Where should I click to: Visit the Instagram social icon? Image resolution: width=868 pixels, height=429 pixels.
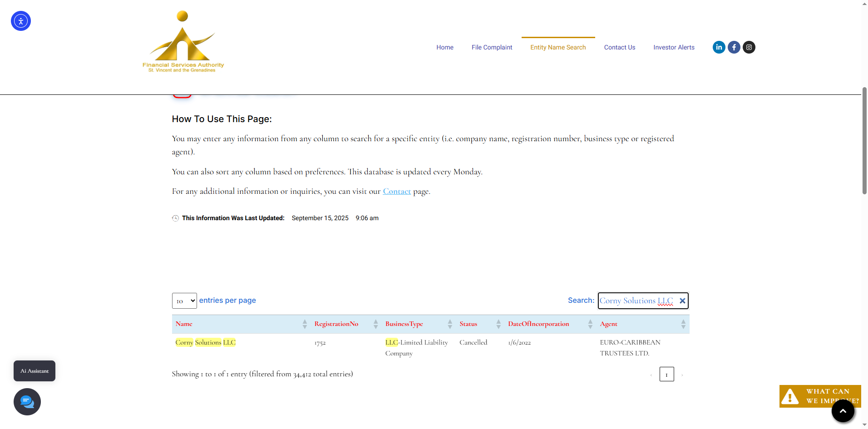tap(749, 47)
